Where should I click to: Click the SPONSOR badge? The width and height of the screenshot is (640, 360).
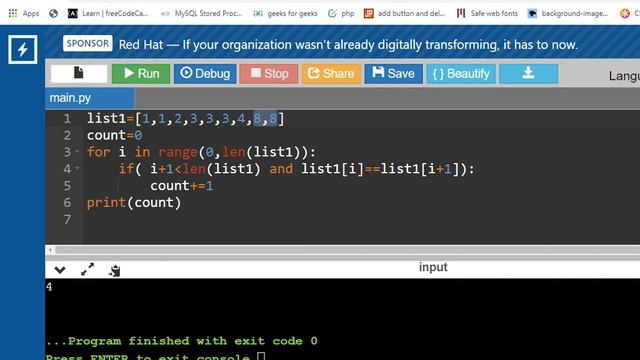88,43
